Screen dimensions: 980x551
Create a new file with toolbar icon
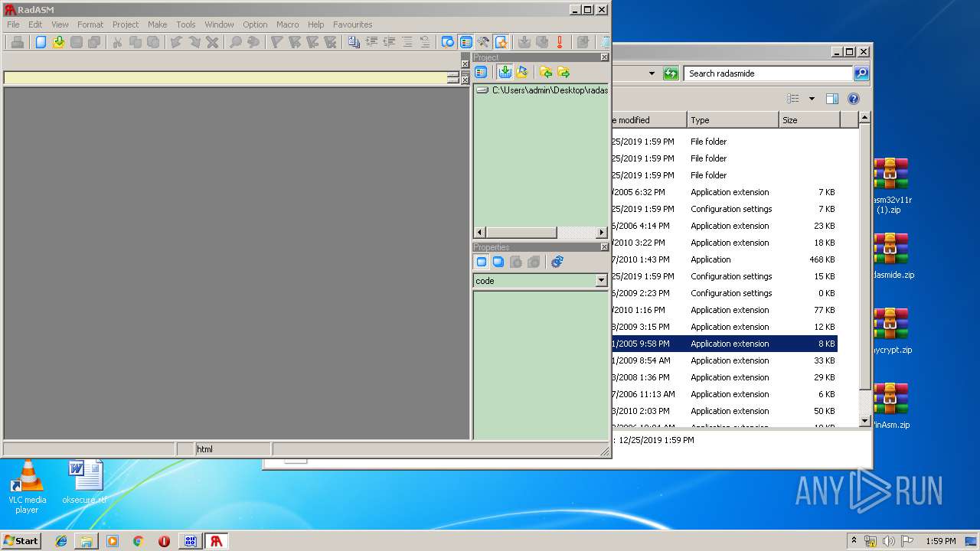41,42
